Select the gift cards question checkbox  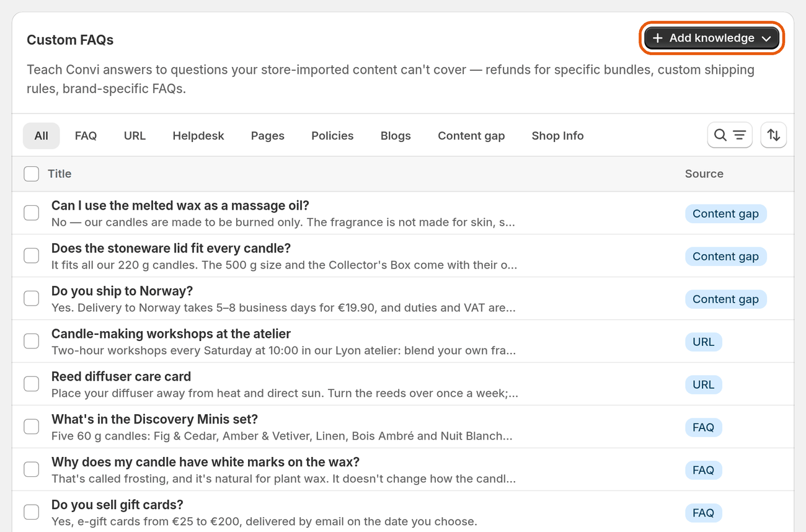32,513
